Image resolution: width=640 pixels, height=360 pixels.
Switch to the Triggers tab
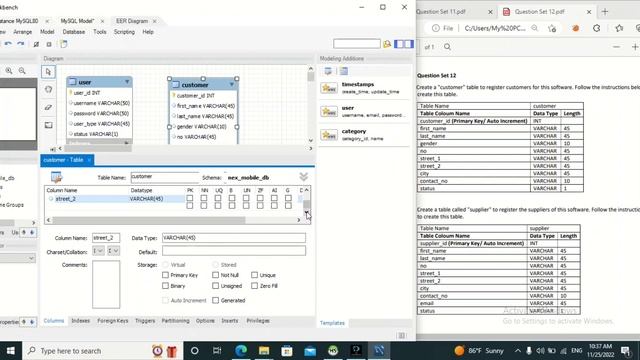145,321
